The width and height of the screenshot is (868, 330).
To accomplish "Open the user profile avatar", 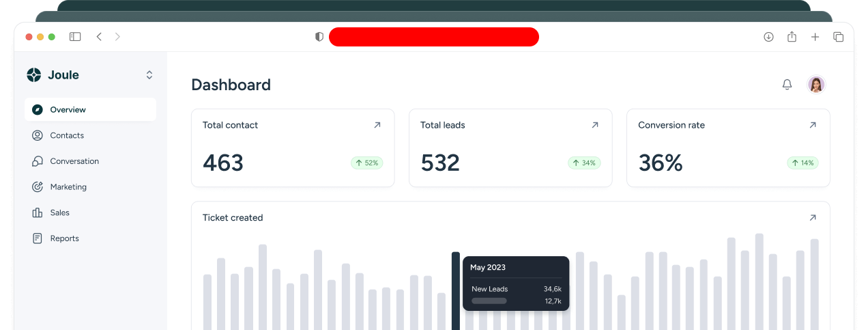I will tap(815, 85).
